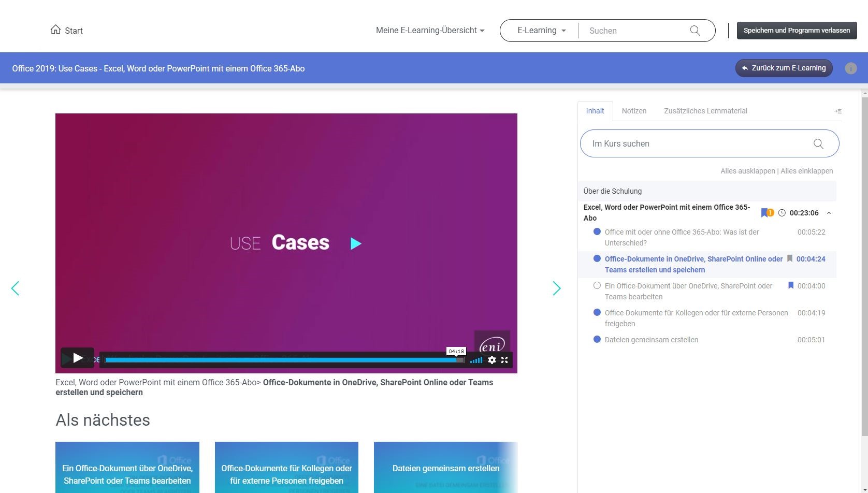The image size is (868, 493).
Task: Toggle the blue bookmark next to 00:04:00
Action: [x=791, y=285]
